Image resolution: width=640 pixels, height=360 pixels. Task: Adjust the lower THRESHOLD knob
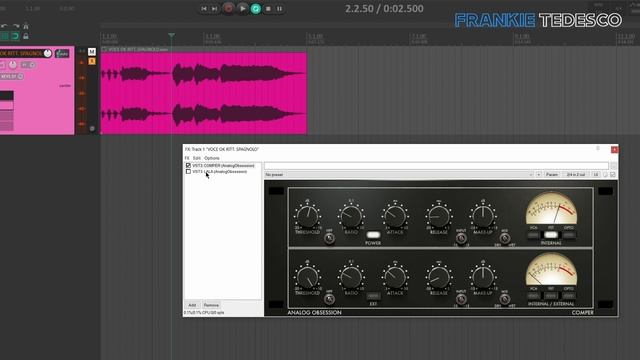point(307,277)
